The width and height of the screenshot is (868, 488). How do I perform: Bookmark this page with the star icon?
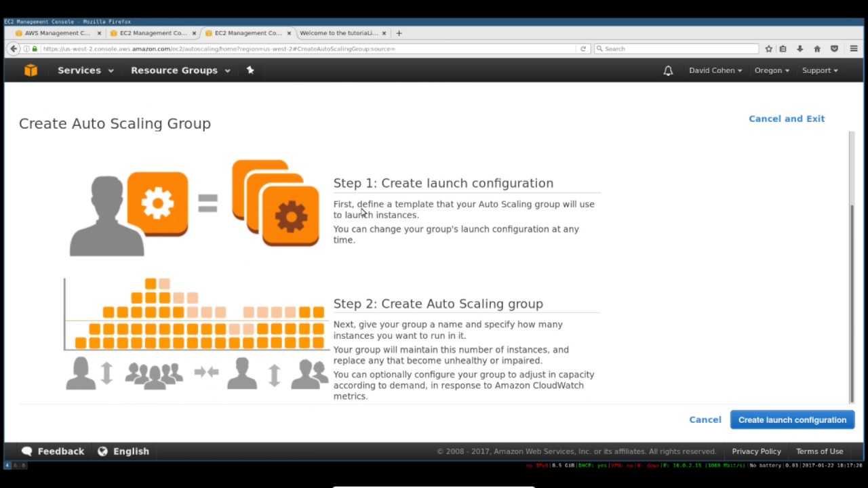point(768,49)
